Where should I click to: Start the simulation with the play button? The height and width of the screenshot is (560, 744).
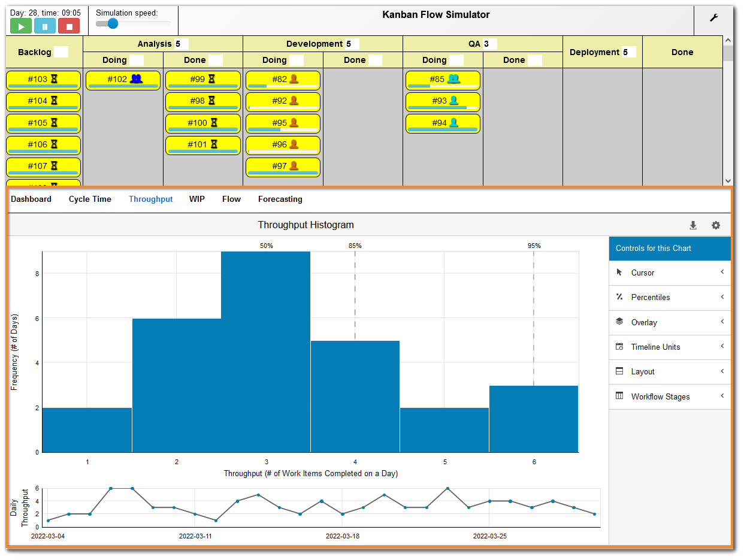pyautogui.click(x=20, y=26)
